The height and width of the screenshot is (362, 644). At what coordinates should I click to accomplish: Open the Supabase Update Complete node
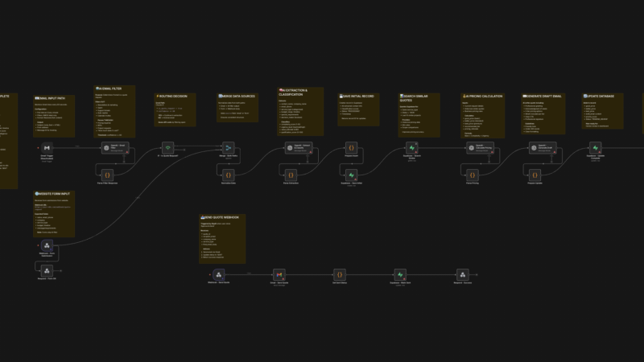point(595,149)
